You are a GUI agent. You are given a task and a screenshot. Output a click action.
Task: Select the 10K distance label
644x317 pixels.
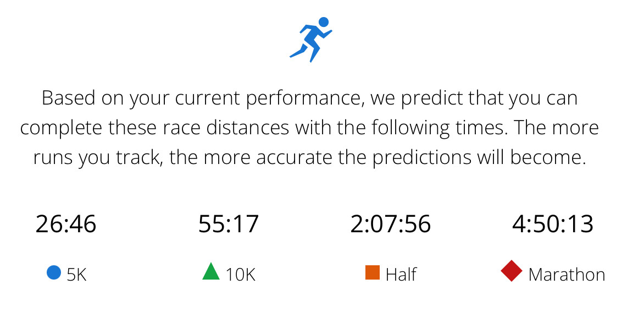tap(241, 274)
